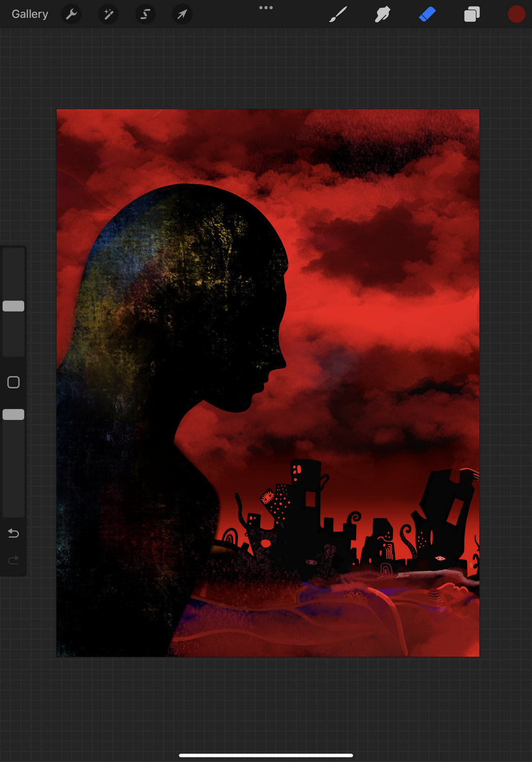Open the dark red color swatch

click(x=516, y=14)
